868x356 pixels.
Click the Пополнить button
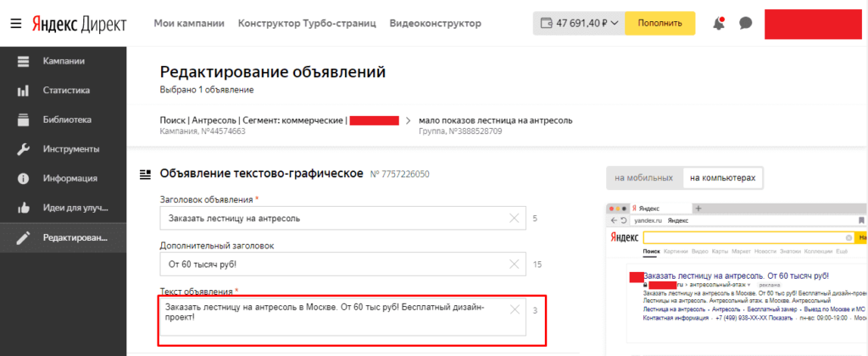pyautogui.click(x=659, y=23)
